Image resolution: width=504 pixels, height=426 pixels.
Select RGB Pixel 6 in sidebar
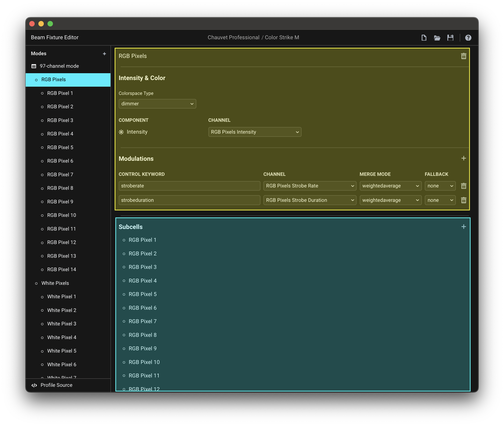(68, 161)
